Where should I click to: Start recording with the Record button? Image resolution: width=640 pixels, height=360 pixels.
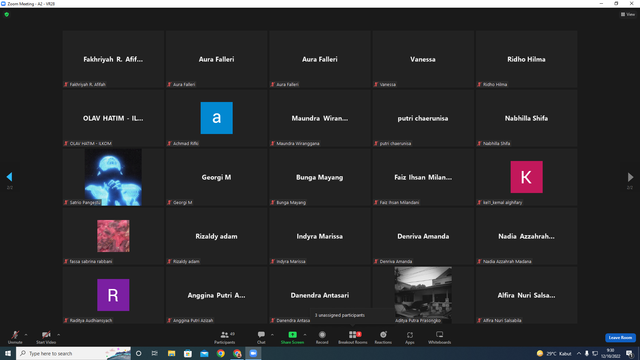(322, 337)
